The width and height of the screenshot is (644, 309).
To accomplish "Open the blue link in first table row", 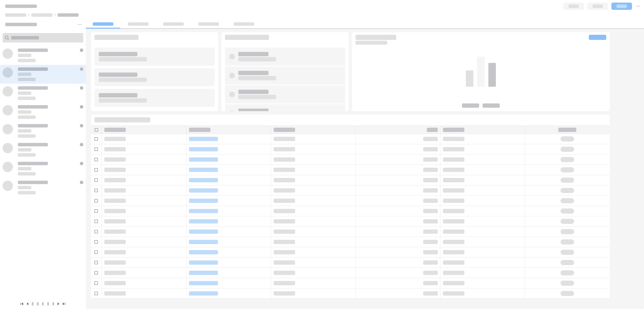I will [203, 139].
